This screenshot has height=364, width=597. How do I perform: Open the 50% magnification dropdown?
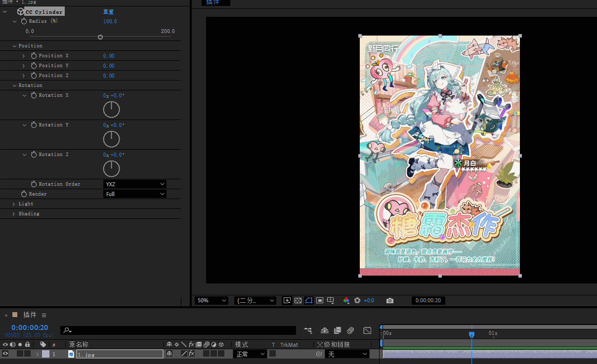click(x=212, y=300)
